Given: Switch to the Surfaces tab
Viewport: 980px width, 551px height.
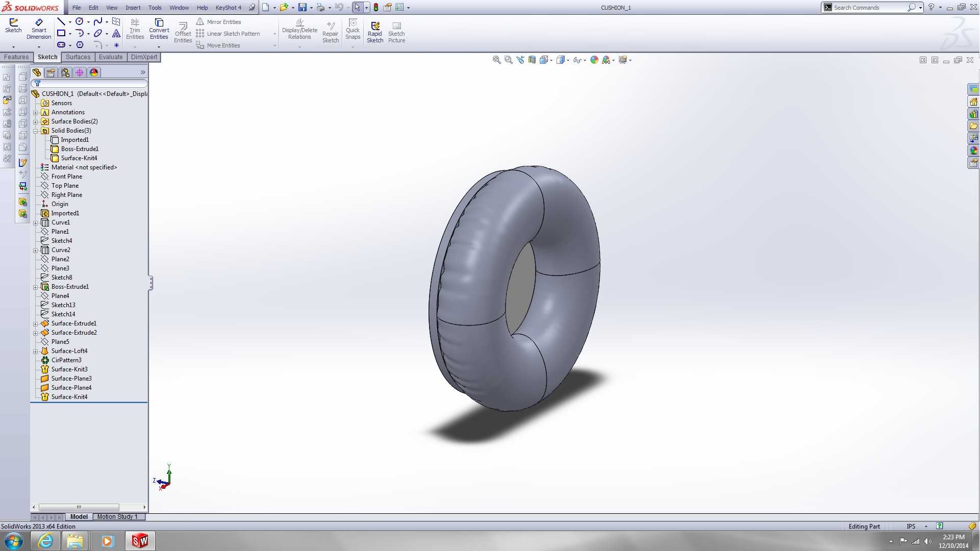Looking at the screenshot, I should tap(78, 57).
